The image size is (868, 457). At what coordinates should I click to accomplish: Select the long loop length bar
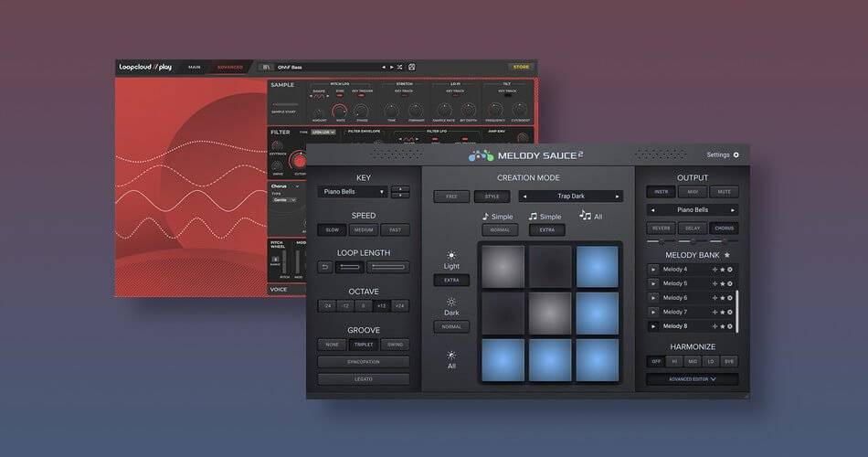click(x=387, y=267)
